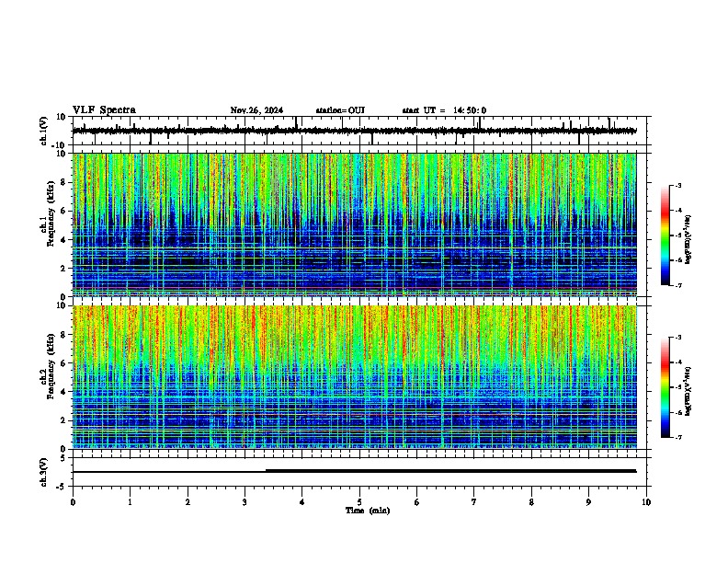Click the '-3' label on ch.1 color bar
The width and height of the screenshot is (728, 563).
(x=677, y=185)
